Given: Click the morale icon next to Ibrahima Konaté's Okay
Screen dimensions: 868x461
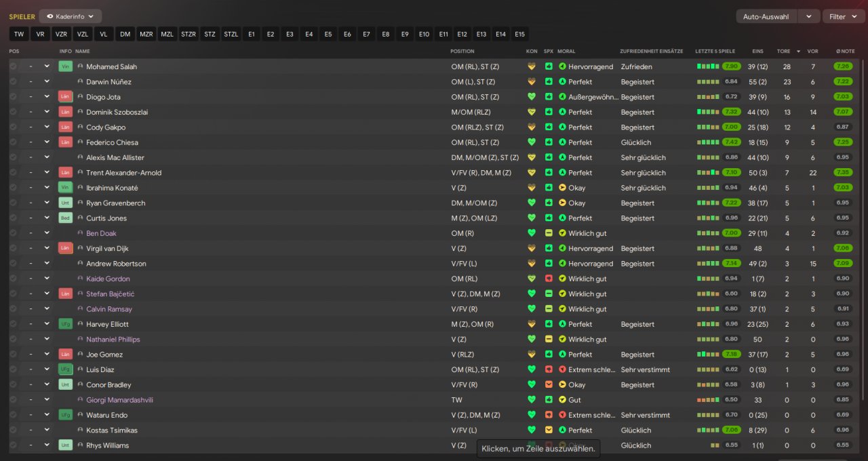Looking at the screenshot, I should coord(562,188).
